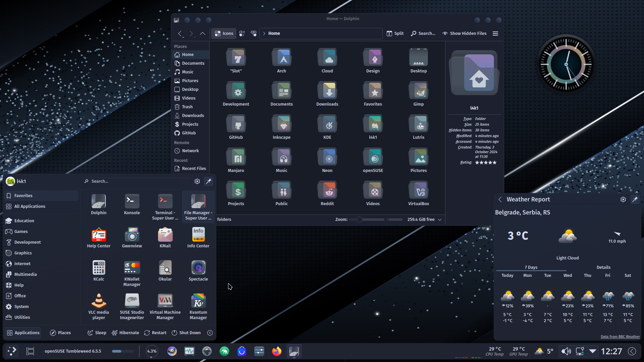Open the openSUSE folder

(x=373, y=161)
